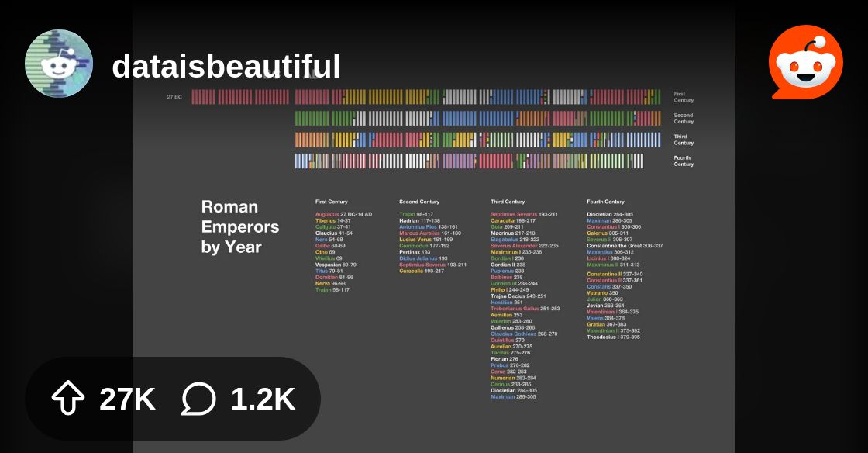Image resolution: width=868 pixels, height=453 pixels.
Task: Click the Third Century label beside the timeline
Action: tap(684, 140)
